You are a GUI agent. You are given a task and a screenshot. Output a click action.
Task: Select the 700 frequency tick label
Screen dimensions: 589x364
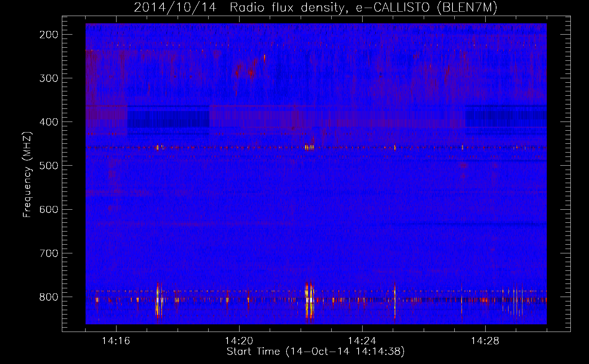point(49,253)
